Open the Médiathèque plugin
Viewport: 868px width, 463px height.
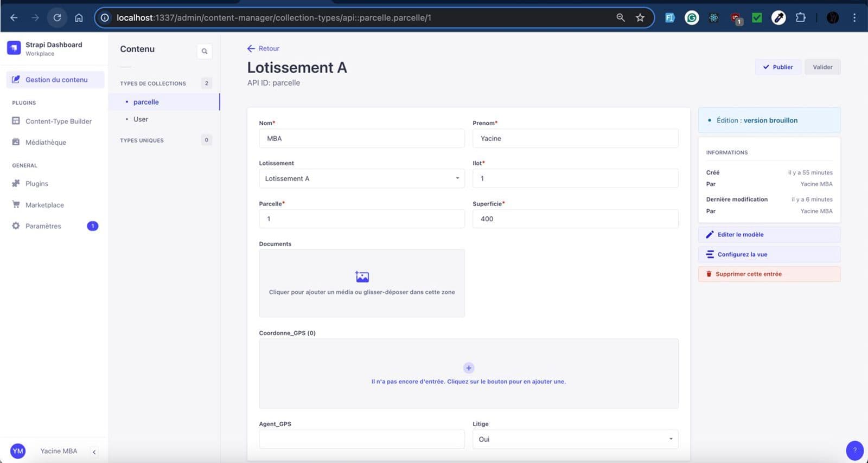click(46, 143)
